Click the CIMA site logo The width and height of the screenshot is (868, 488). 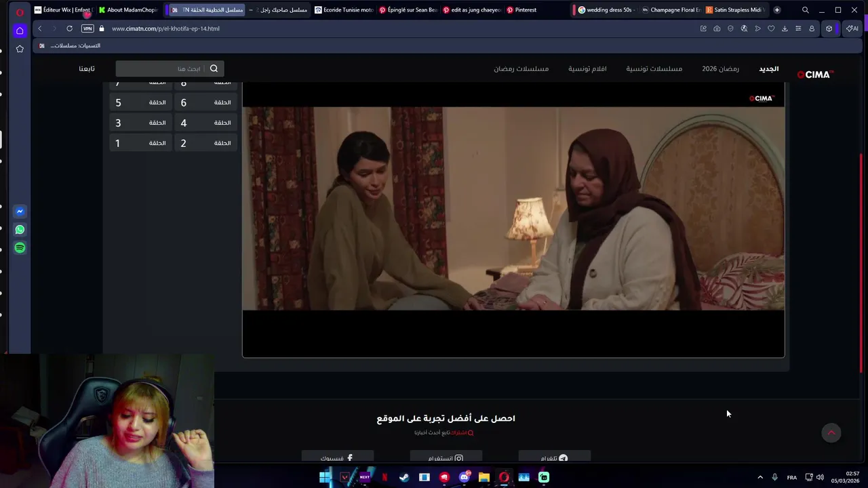click(x=815, y=75)
